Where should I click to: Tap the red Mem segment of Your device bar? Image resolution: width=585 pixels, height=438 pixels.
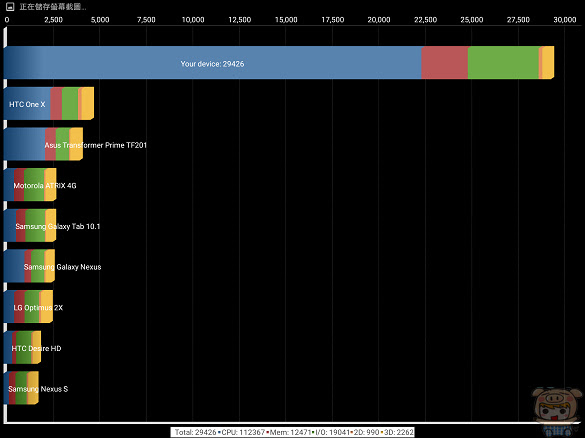coord(444,63)
